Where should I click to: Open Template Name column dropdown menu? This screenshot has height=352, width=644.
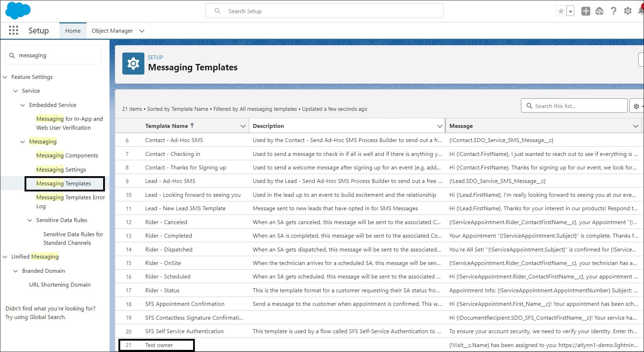(243, 126)
